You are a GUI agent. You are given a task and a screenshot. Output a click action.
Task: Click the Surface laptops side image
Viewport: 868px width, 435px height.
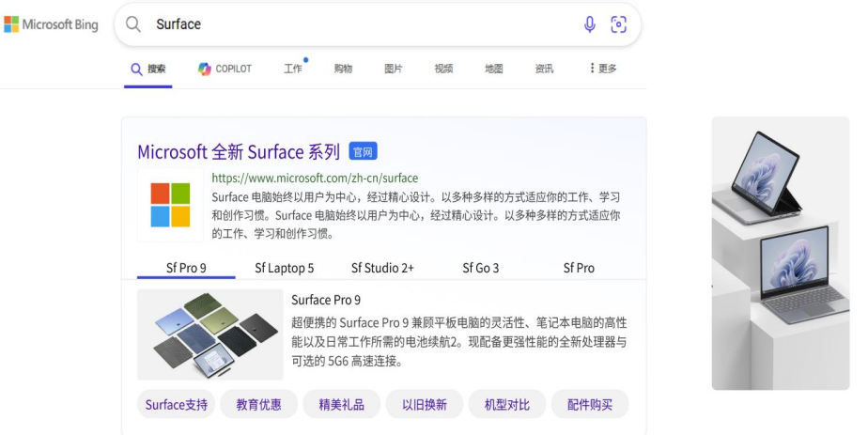(x=781, y=253)
